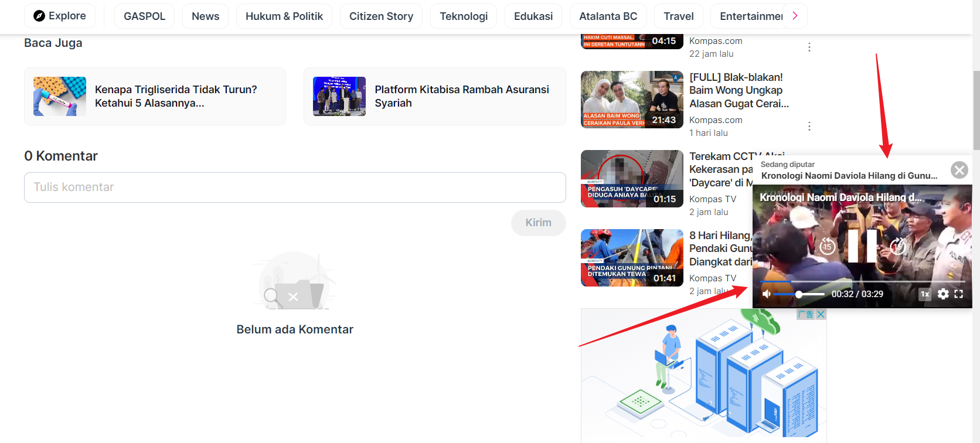Close the advertisement X icon
The image size is (980, 443).
[821, 314]
